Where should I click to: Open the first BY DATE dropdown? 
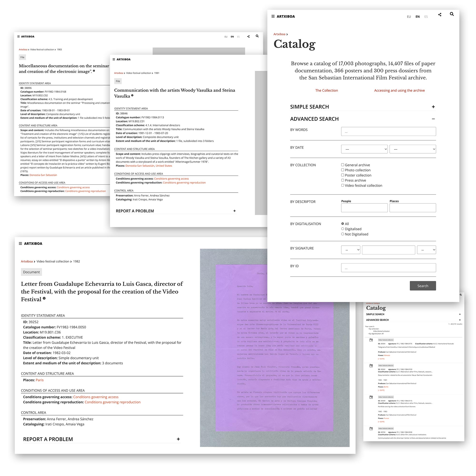364,149
